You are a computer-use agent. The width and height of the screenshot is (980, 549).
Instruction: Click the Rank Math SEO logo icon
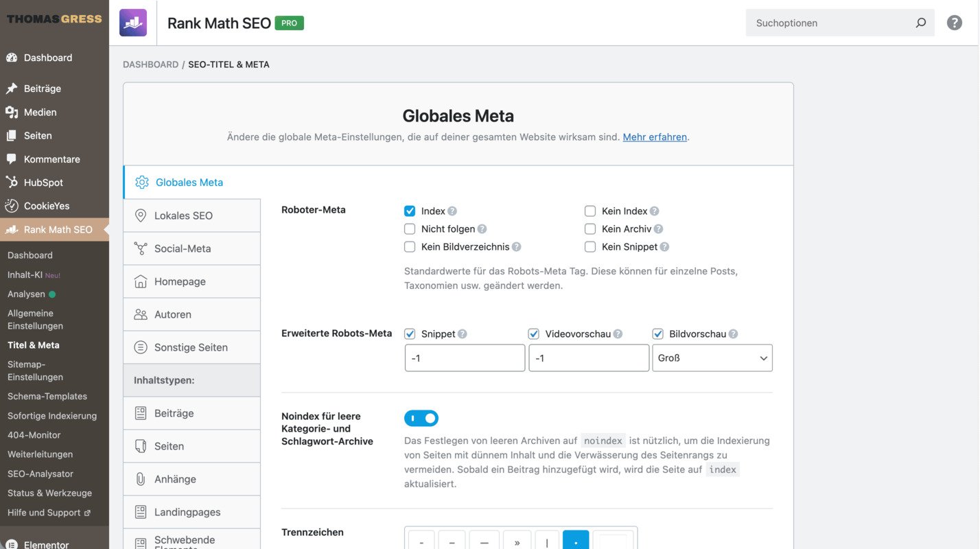pos(132,22)
